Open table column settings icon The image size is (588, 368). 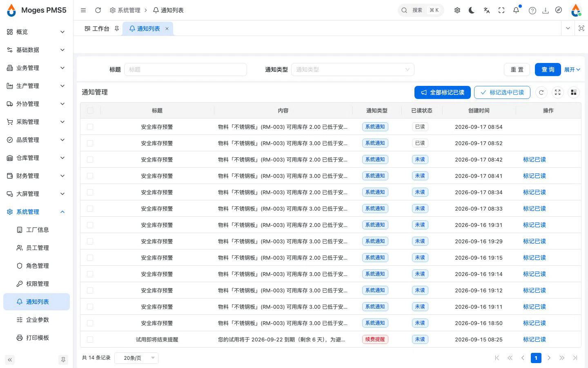[x=574, y=92]
